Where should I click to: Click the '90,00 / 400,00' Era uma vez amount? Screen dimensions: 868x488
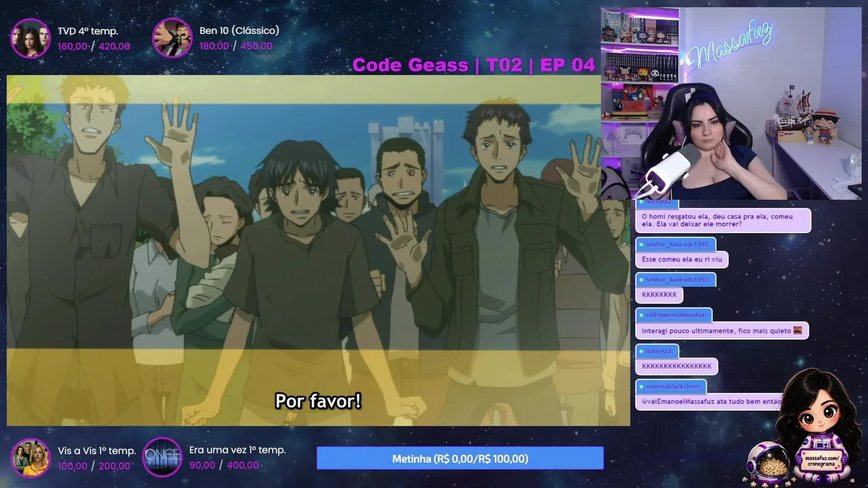[x=224, y=465]
